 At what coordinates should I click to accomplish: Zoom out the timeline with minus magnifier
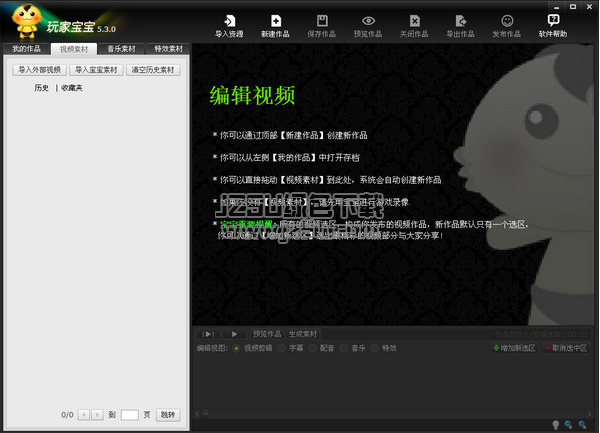tap(568, 425)
